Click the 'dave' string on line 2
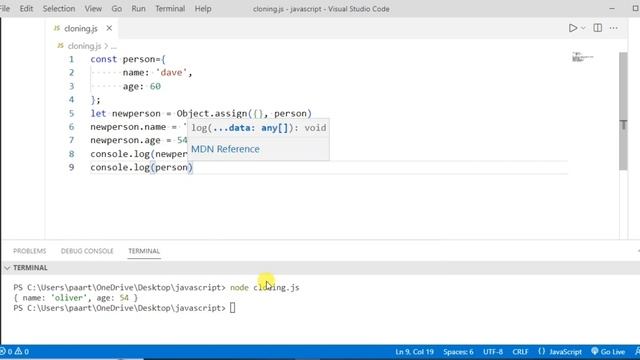This screenshot has width=640, height=360. tap(171, 73)
